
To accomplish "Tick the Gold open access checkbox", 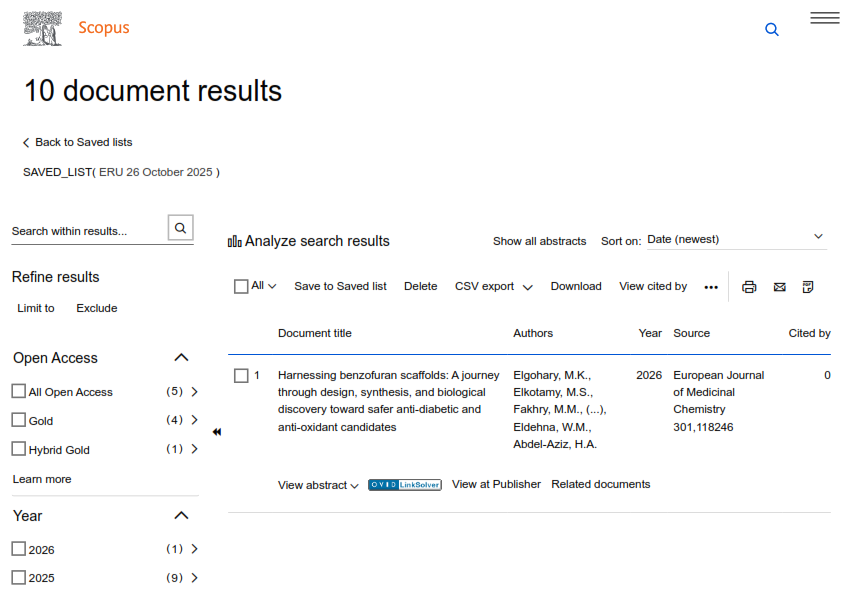I will coord(19,420).
